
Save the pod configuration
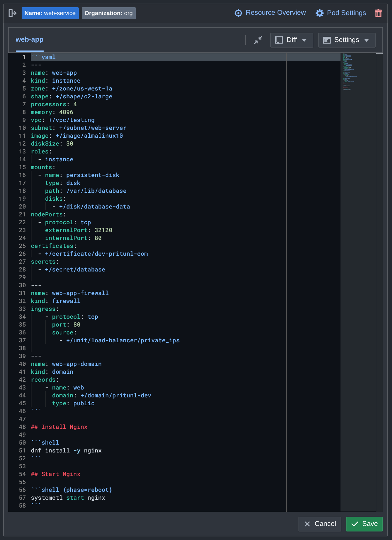click(x=364, y=524)
